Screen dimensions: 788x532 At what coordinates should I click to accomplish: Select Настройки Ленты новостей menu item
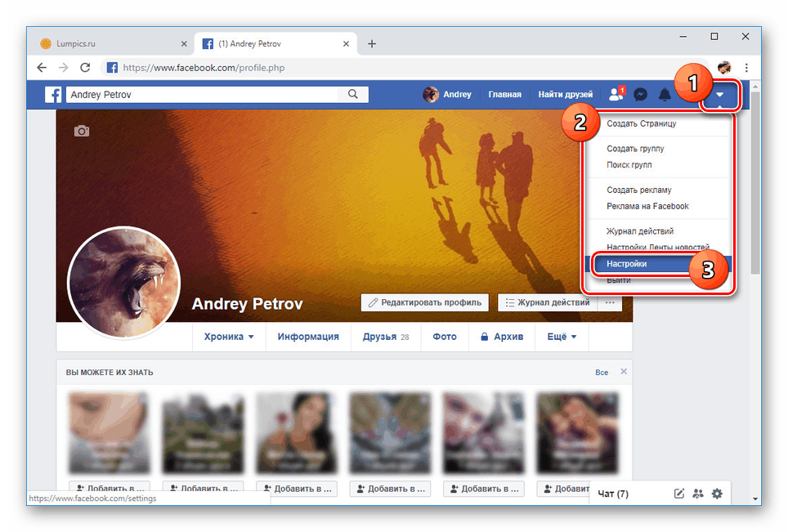(x=658, y=247)
